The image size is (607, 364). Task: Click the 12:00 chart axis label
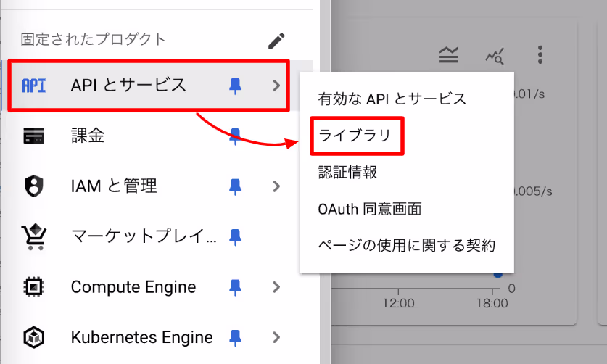[x=398, y=303]
